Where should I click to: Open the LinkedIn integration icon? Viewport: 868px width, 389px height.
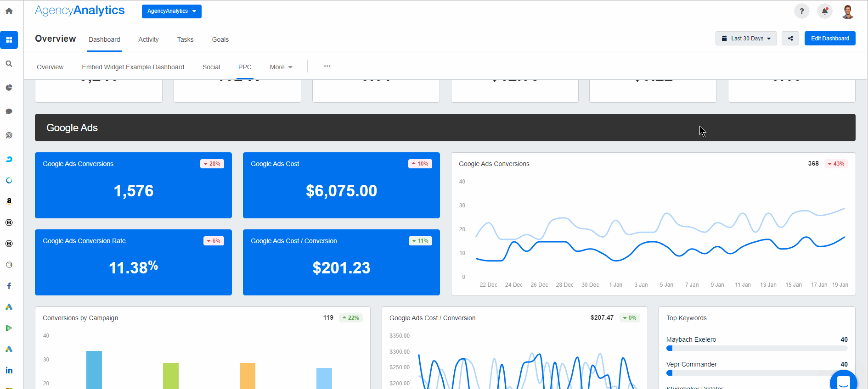tap(9, 370)
